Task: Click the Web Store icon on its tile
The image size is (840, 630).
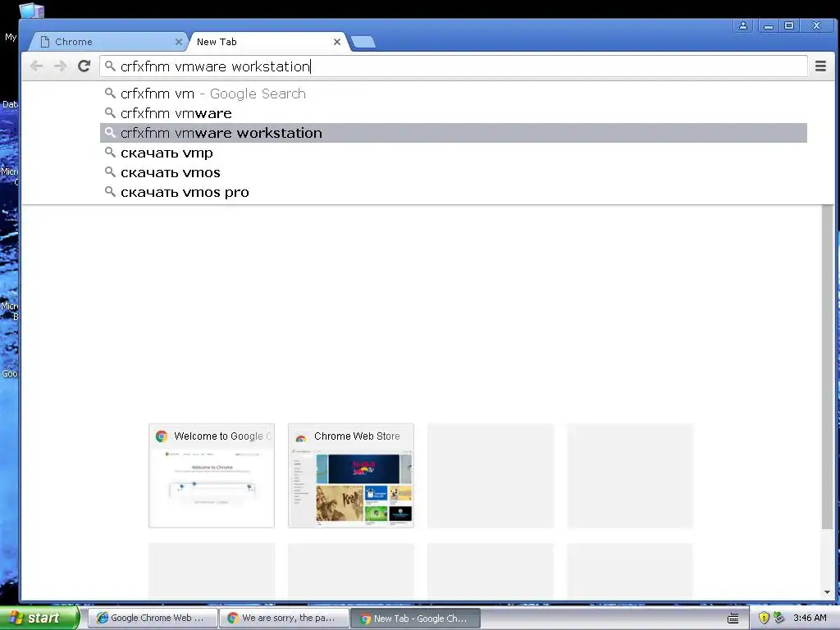Action: point(300,436)
